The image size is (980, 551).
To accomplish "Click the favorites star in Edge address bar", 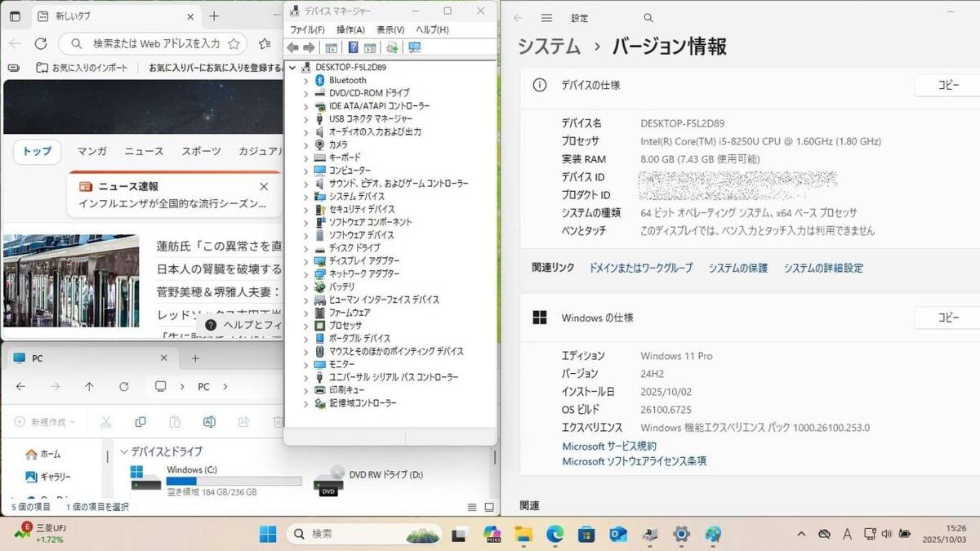I will coord(234,43).
